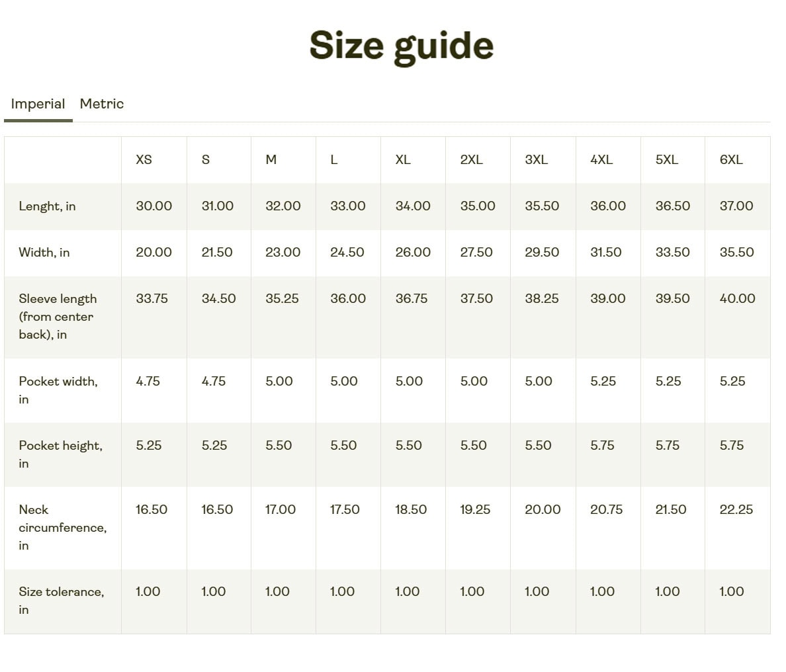Click the Pocket height row label
This screenshot has width=786, height=672.
[60, 454]
